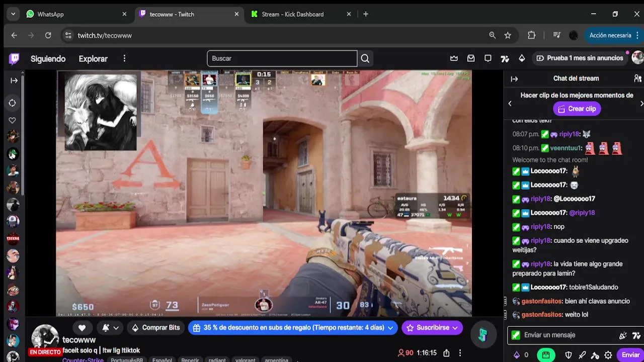Image resolution: width=644 pixels, height=362 pixels.
Task: Click Prueba 1 mes sin anuncios button
Action: click(580, 58)
